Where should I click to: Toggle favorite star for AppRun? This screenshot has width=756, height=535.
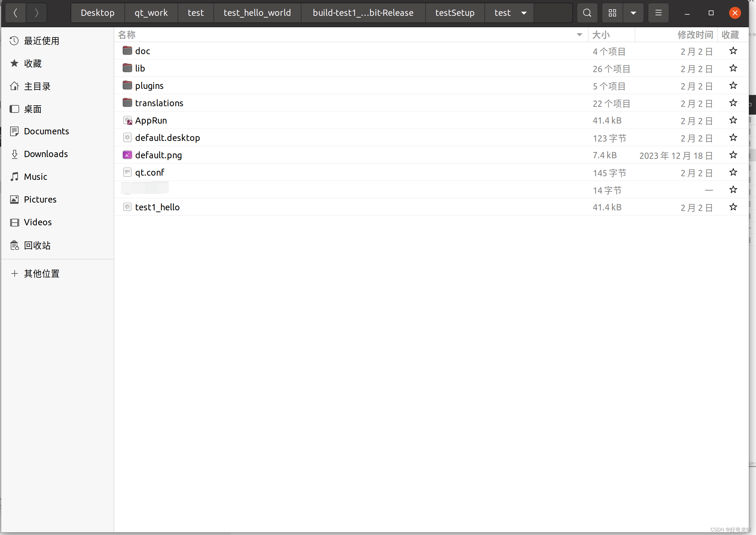tap(733, 120)
